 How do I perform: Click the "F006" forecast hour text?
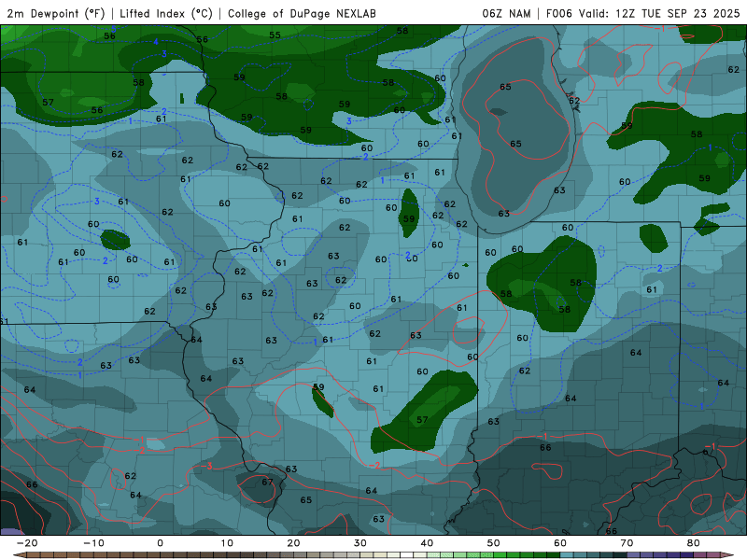[x=558, y=13]
